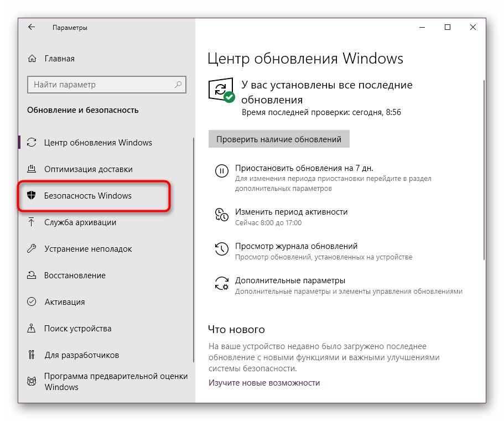Click the back arrow icon
This screenshot has height=421, width=504.
point(32,27)
